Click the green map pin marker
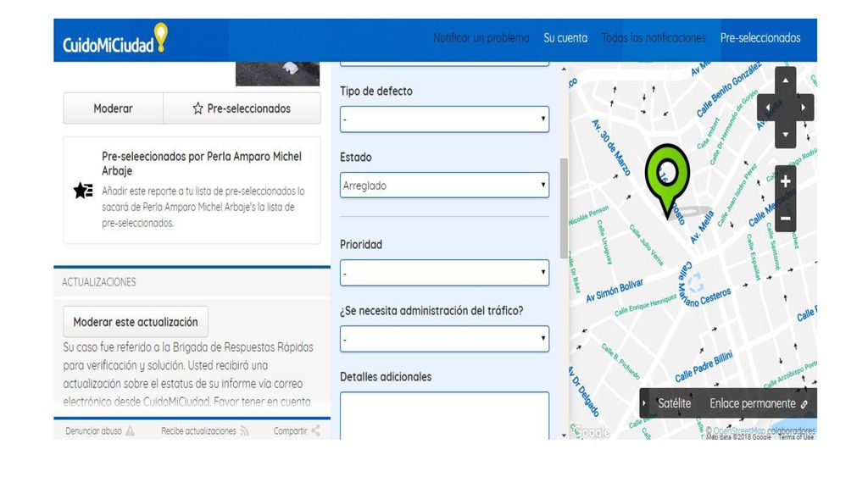Image resolution: width=868 pixels, height=488 pixels. [668, 180]
